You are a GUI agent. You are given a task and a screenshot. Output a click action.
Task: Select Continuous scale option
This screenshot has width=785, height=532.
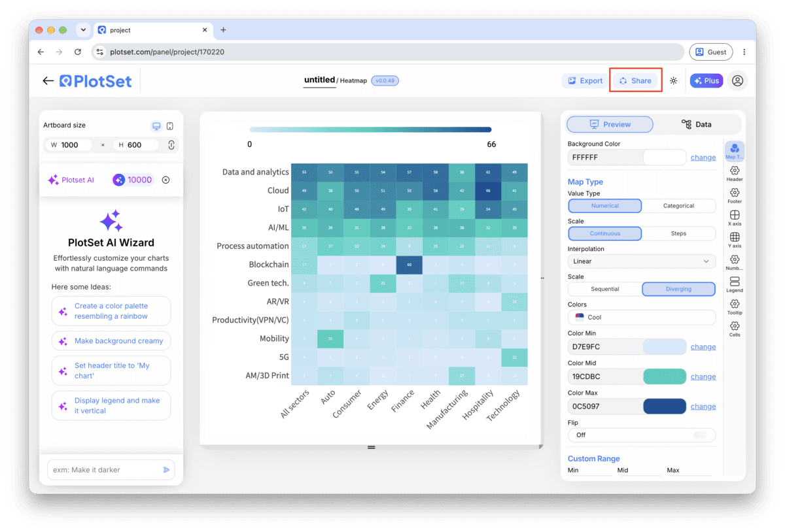(x=605, y=233)
